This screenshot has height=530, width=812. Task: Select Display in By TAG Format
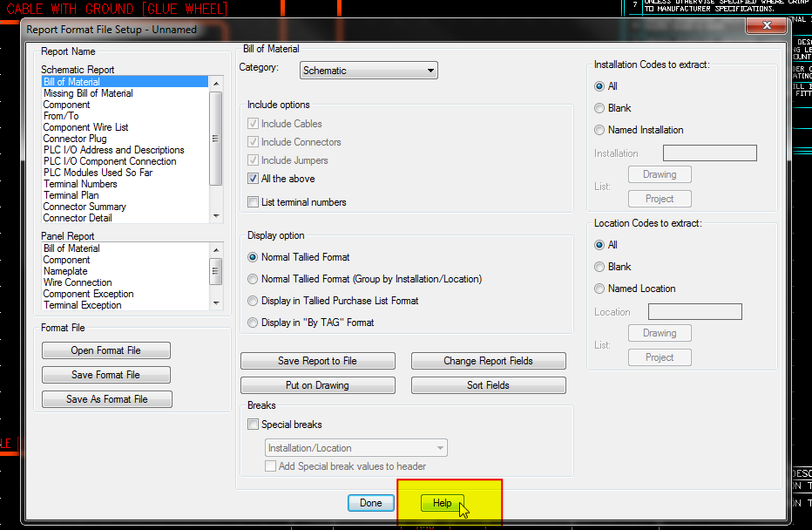click(x=254, y=322)
